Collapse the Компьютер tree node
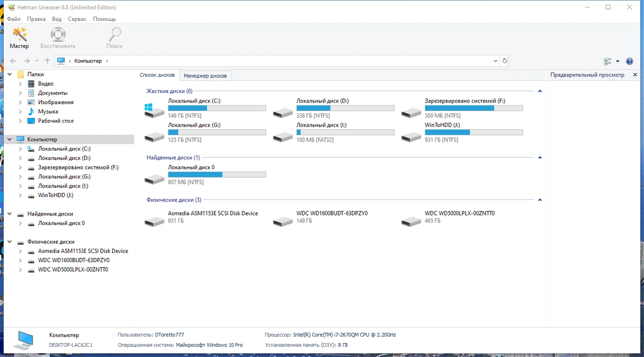This screenshot has height=357, width=644. pos(9,139)
